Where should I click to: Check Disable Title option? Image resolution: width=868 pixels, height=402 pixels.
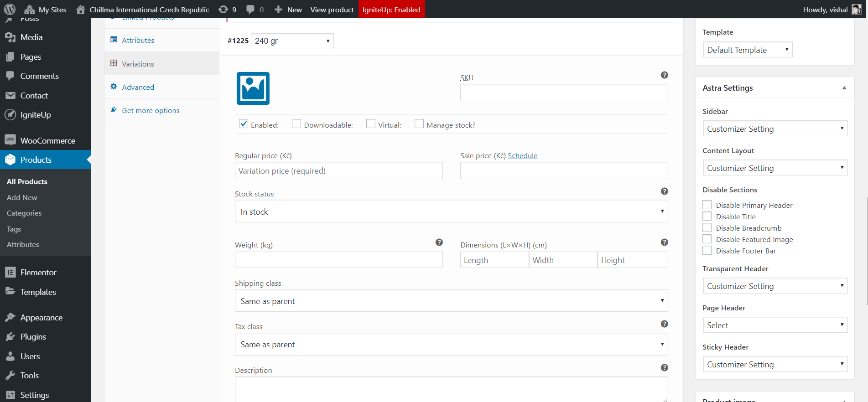pyautogui.click(x=707, y=216)
